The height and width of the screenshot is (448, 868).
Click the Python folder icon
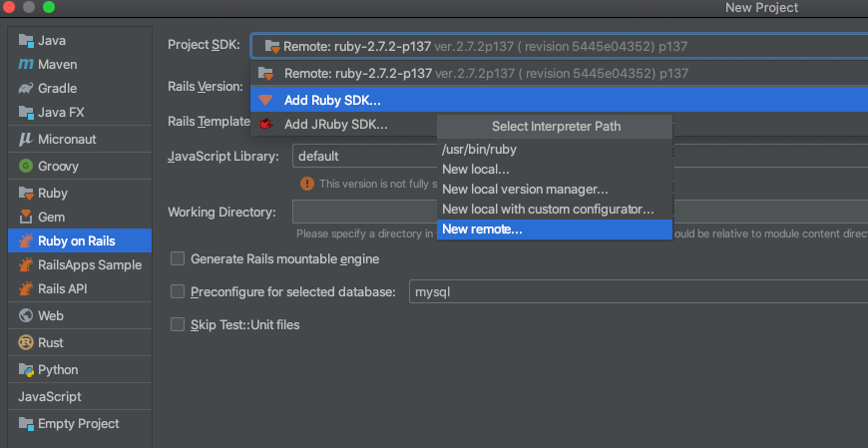point(26,369)
